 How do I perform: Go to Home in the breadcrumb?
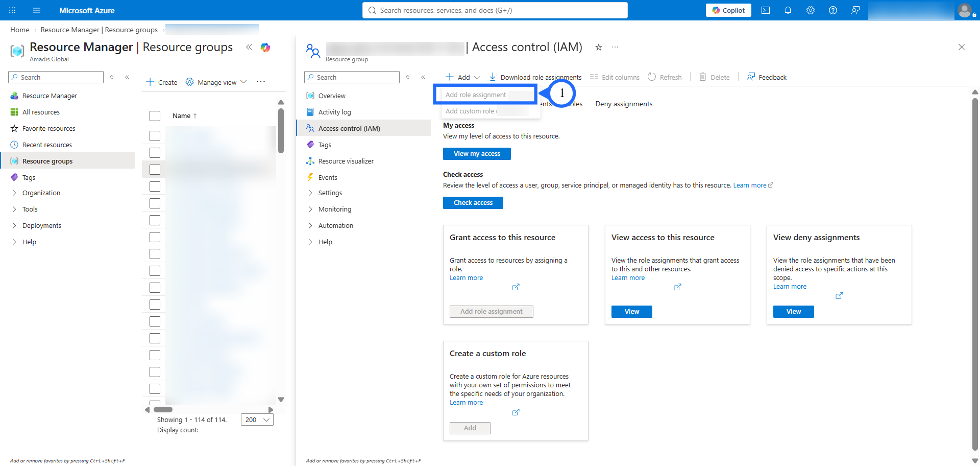click(20, 30)
